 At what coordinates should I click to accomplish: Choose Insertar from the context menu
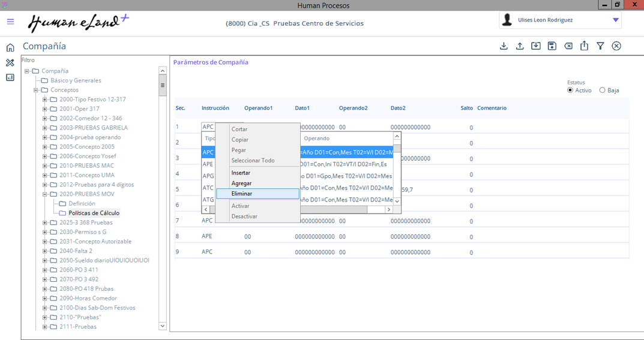pyautogui.click(x=241, y=173)
